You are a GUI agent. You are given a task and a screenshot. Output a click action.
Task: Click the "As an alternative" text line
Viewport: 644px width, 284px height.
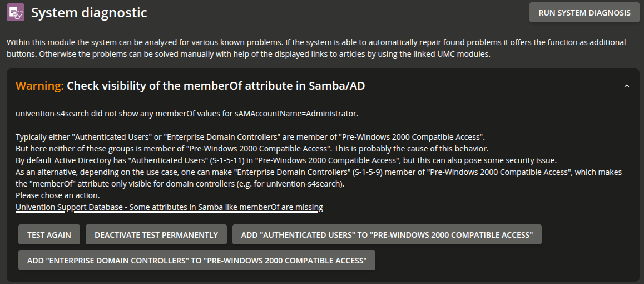319,172
